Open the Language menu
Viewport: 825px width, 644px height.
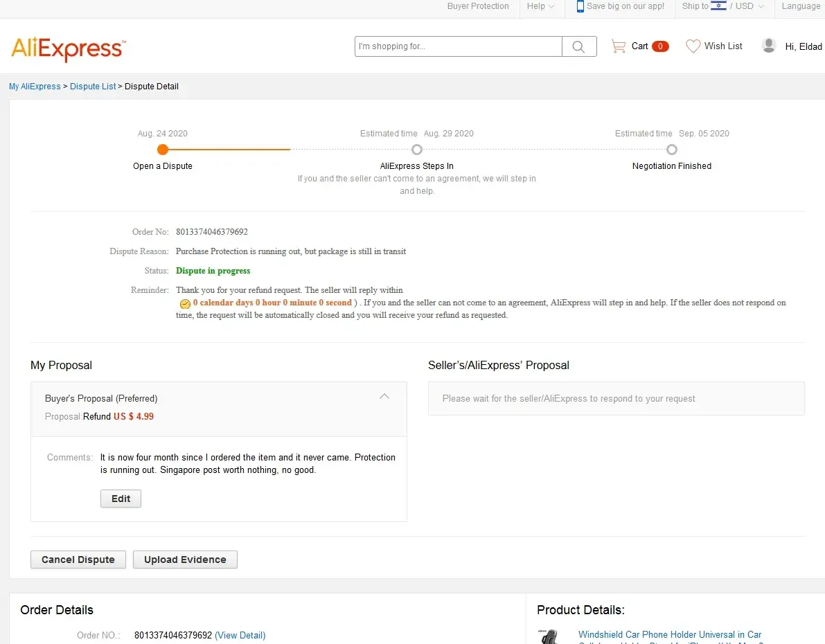pyautogui.click(x=801, y=6)
